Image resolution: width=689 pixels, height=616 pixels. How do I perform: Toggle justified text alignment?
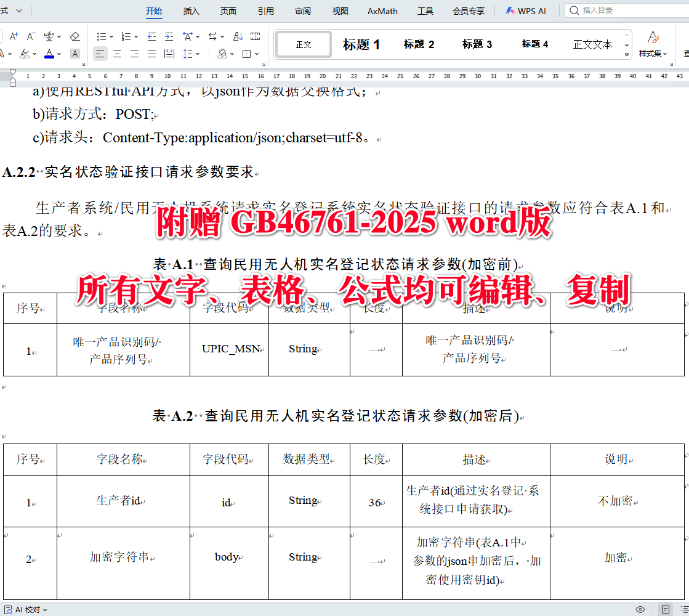click(151, 54)
